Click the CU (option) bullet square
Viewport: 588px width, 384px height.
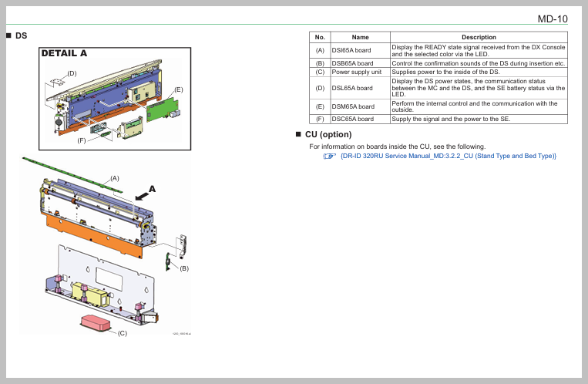pos(298,134)
